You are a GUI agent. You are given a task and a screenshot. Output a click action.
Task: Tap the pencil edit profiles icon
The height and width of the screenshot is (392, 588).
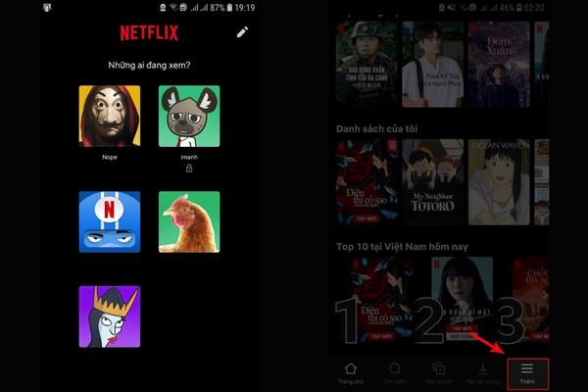[x=242, y=32]
